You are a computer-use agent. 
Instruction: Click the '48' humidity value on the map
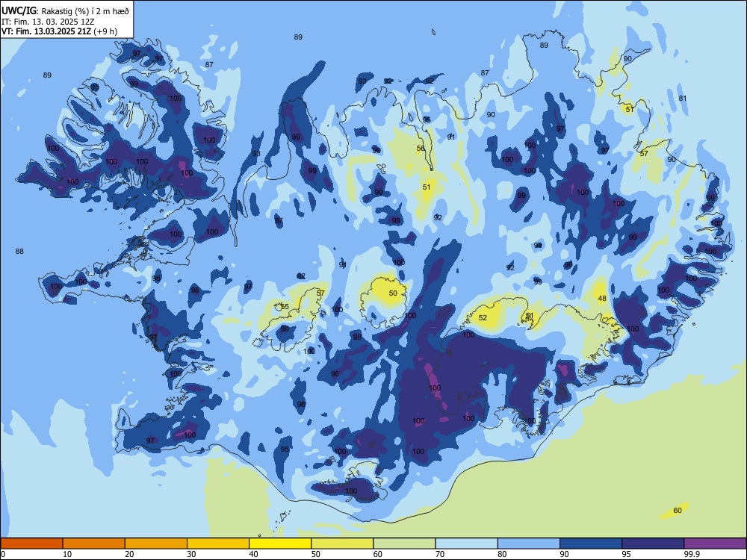pos(602,298)
